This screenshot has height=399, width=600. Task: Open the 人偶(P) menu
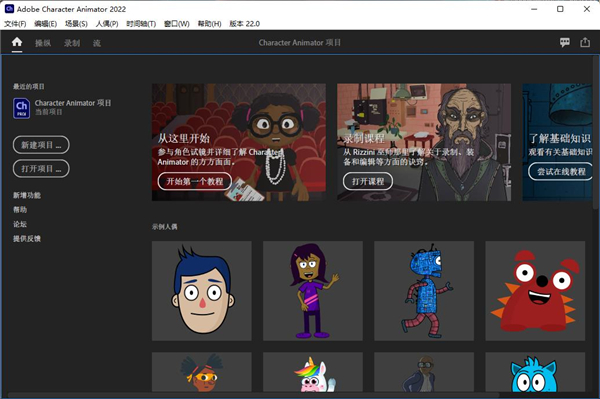coord(107,24)
